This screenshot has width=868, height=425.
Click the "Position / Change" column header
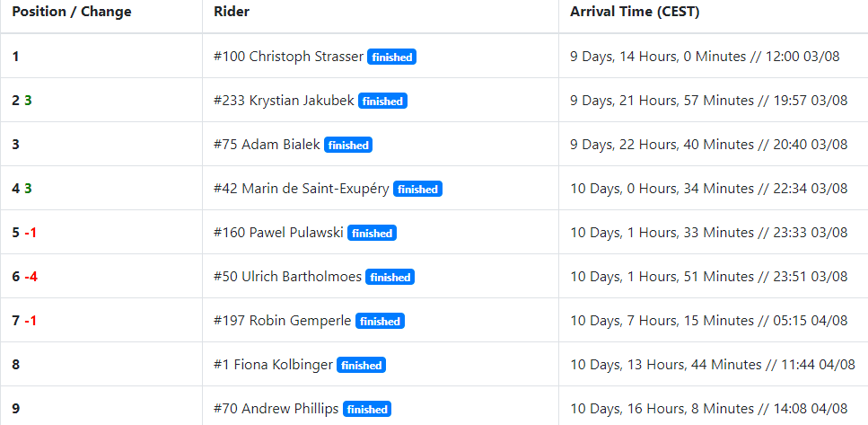(72, 12)
